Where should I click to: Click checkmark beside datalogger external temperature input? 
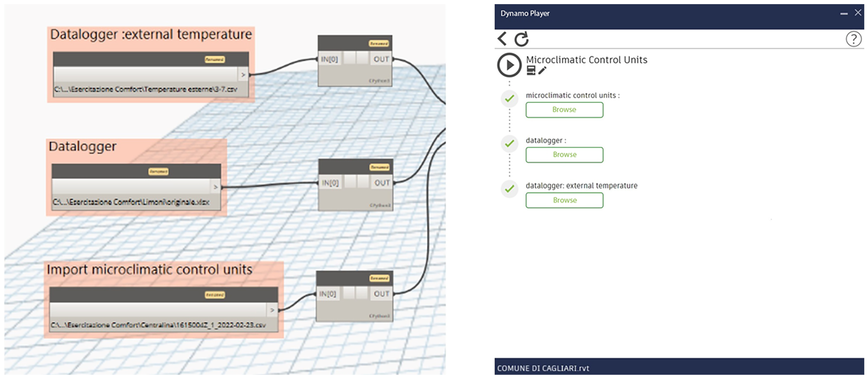point(510,189)
